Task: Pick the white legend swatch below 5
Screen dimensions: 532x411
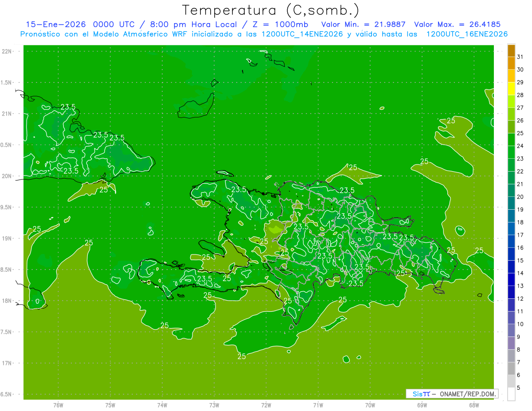Action: (511, 394)
